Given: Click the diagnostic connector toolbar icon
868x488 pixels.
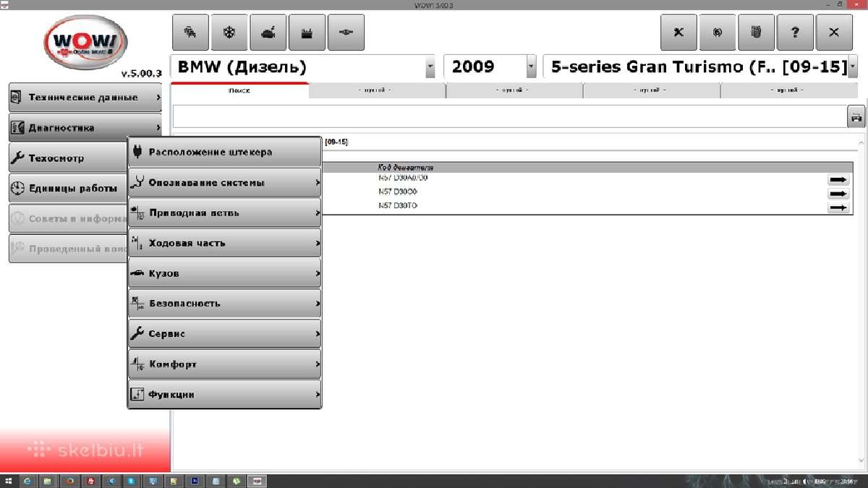Looking at the screenshot, I should [346, 33].
